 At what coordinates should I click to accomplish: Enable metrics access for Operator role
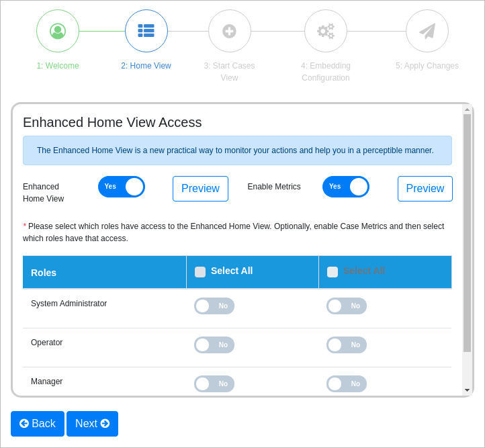click(347, 345)
